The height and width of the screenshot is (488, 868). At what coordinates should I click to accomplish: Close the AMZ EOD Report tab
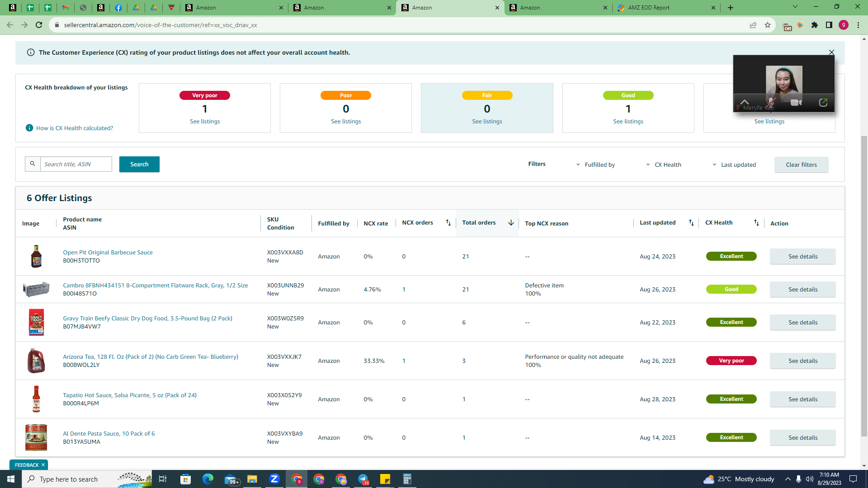pos(713,8)
